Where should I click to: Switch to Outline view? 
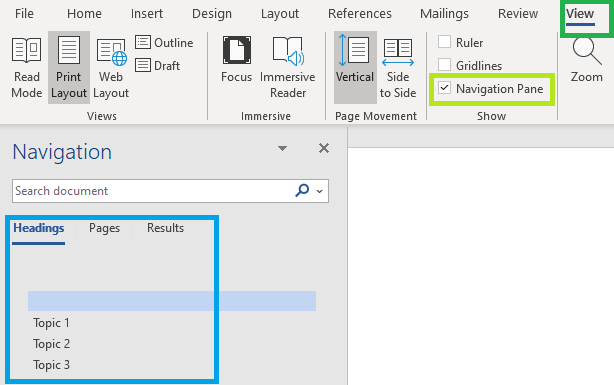164,42
